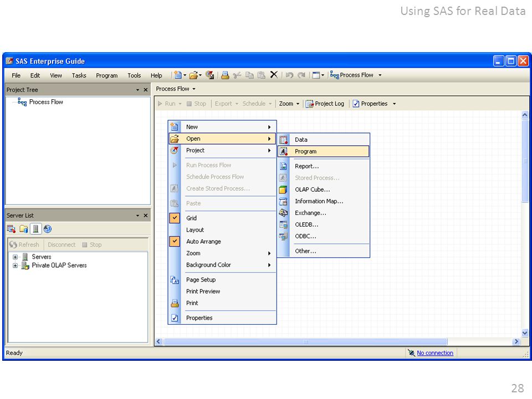Click the New item toolbar icon

(x=178, y=75)
